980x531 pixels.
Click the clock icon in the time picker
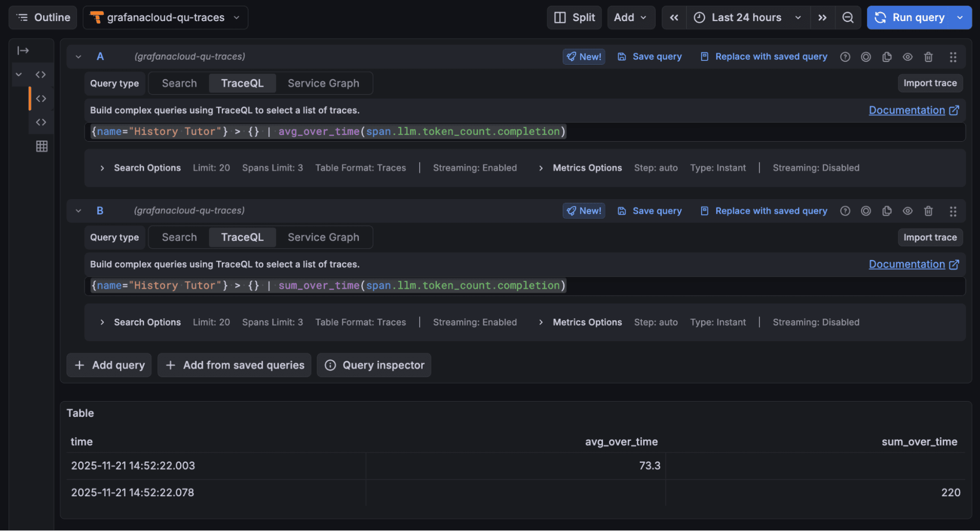click(x=700, y=17)
